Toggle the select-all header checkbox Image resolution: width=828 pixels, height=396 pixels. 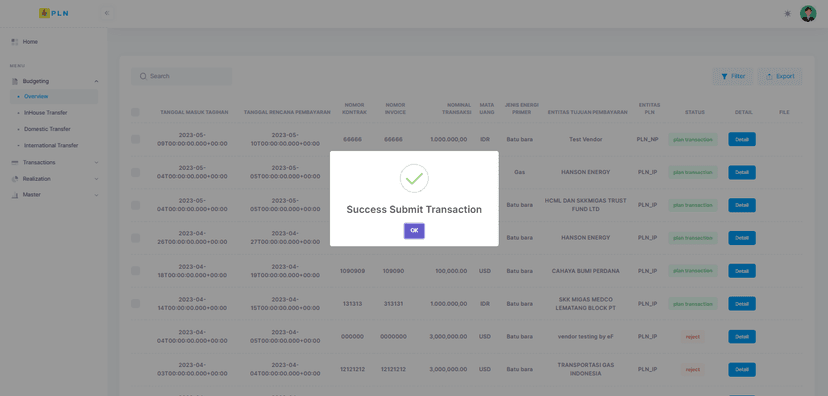pyautogui.click(x=135, y=112)
